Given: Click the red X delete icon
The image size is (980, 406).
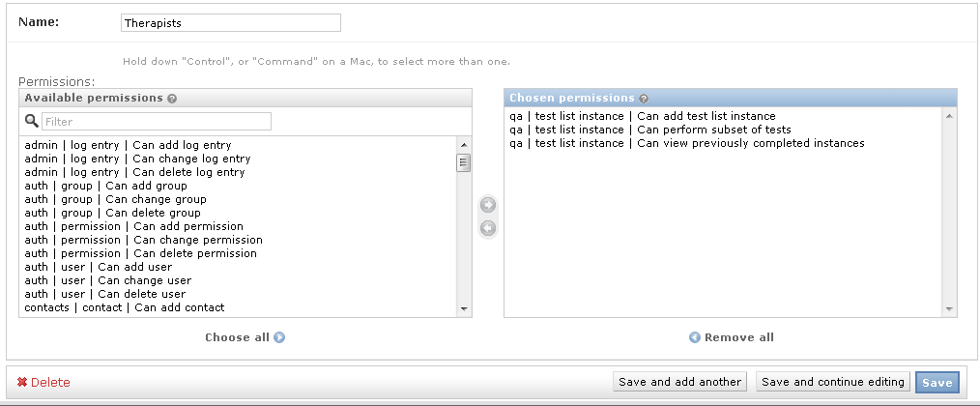Looking at the screenshot, I should [22, 382].
